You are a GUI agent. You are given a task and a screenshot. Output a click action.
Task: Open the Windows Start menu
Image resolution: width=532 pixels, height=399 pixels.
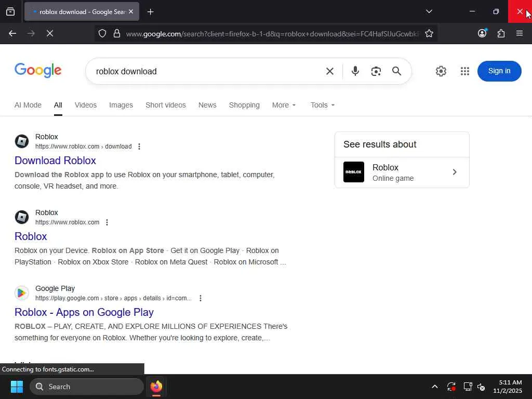[17, 387]
